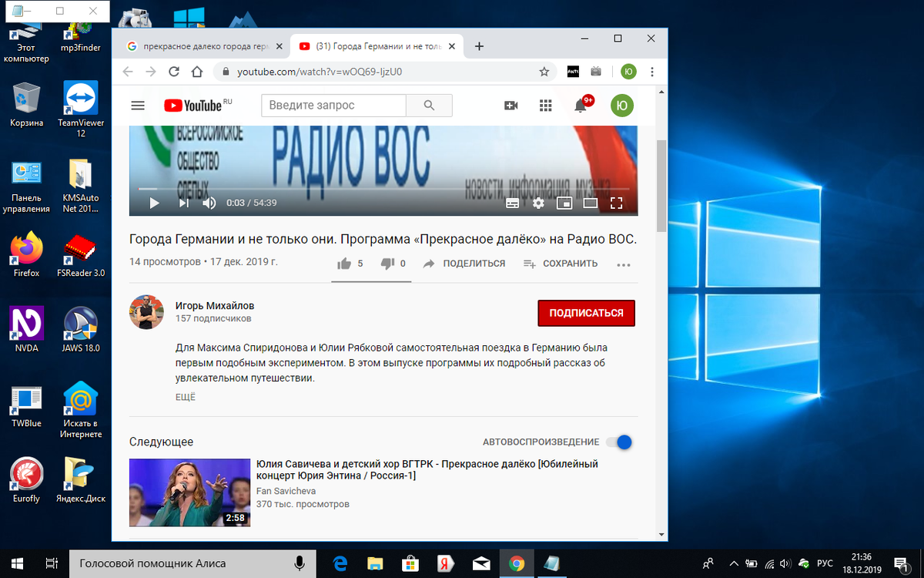Screen dimensions: 924x578
Task: Open the Юлия Савичева video thumbnail
Action: 189,493
